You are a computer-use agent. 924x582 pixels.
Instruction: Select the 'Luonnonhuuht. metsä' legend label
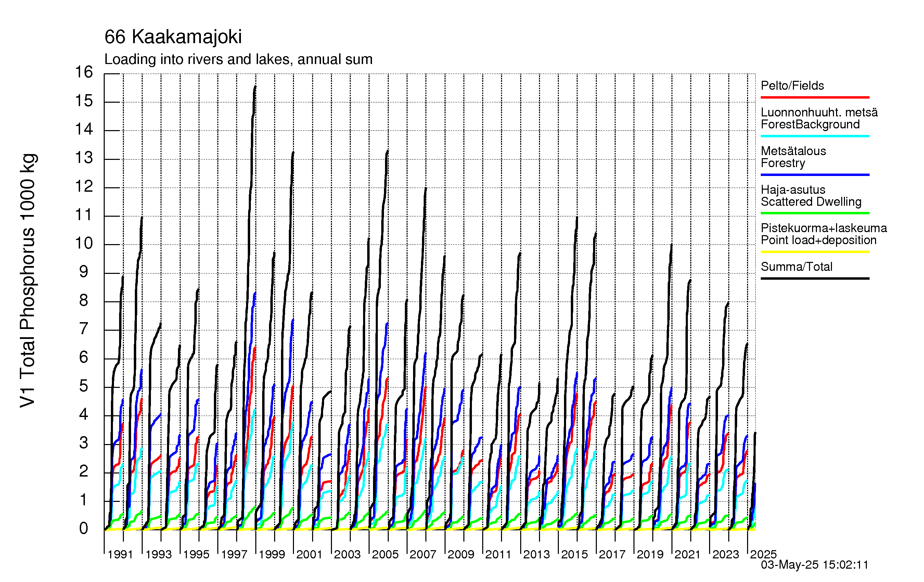(x=819, y=113)
